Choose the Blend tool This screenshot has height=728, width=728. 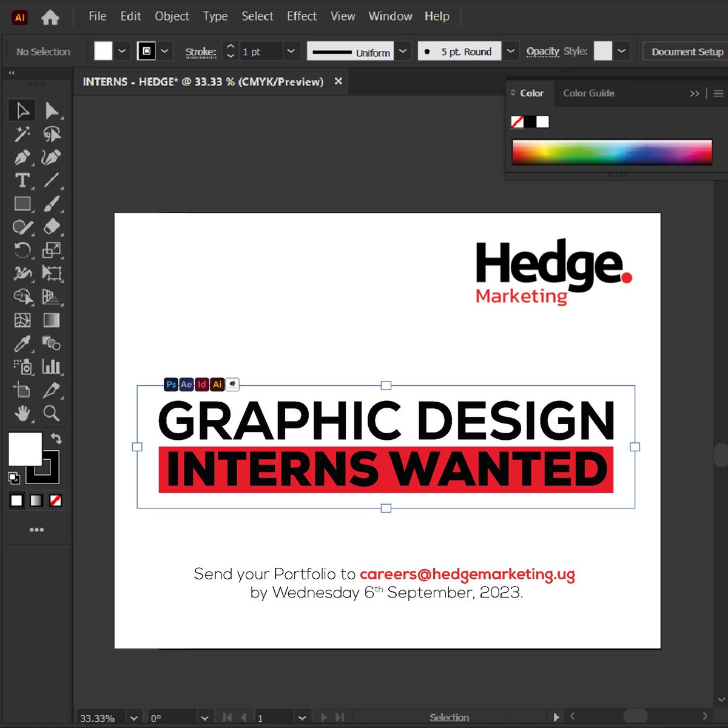click(52, 343)
